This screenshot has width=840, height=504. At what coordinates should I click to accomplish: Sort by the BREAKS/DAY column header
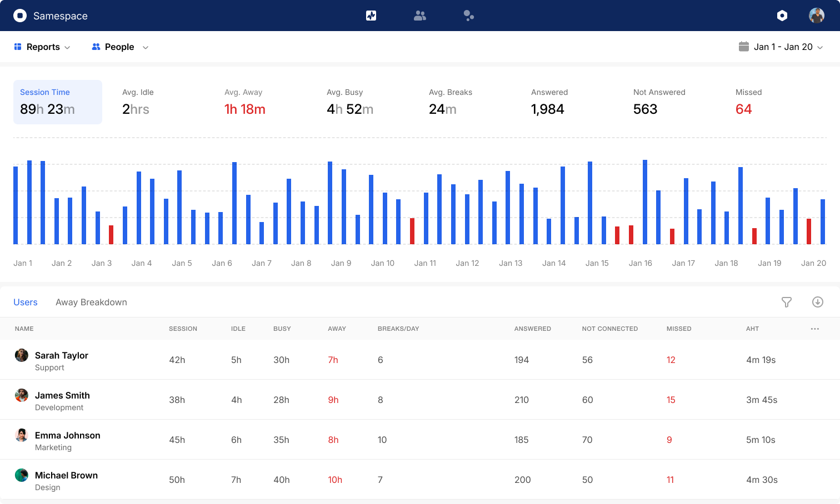pos(398,329)
